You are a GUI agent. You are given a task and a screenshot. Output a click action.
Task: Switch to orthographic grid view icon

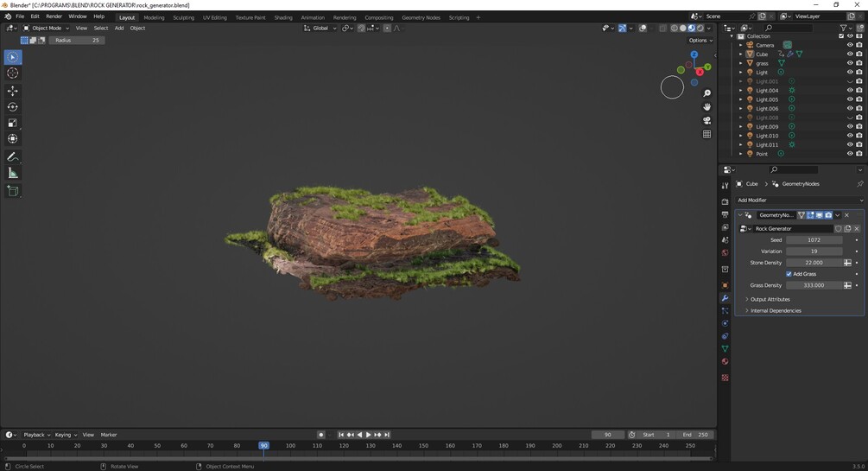point(706,134)
